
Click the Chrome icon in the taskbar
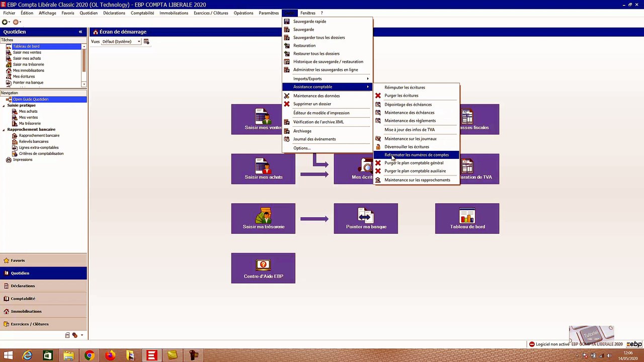tap(89, 355)
